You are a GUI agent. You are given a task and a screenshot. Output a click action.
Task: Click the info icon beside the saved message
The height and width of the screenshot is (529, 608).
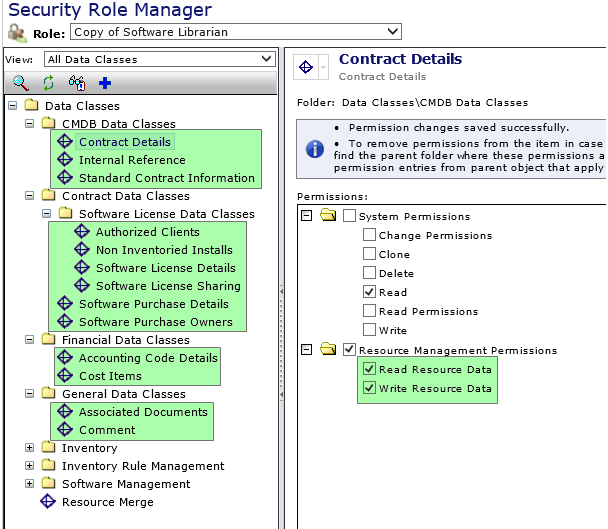[x=314, y=148]
